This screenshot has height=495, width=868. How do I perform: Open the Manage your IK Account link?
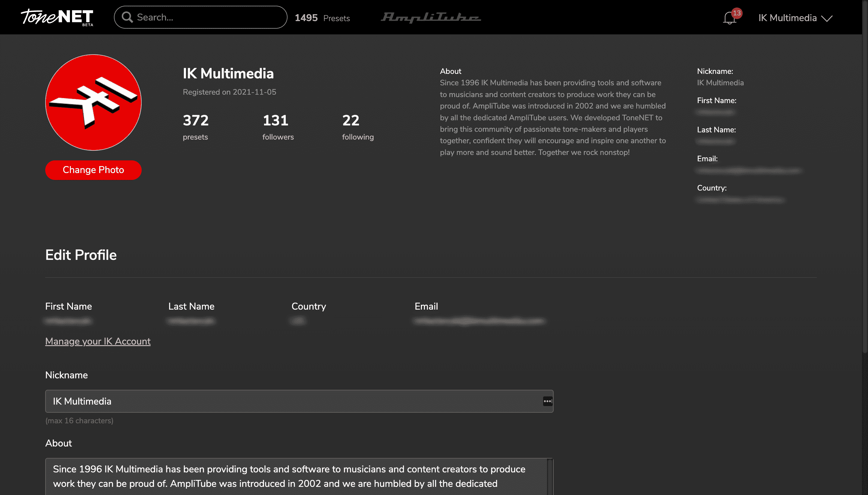[98, 341]
